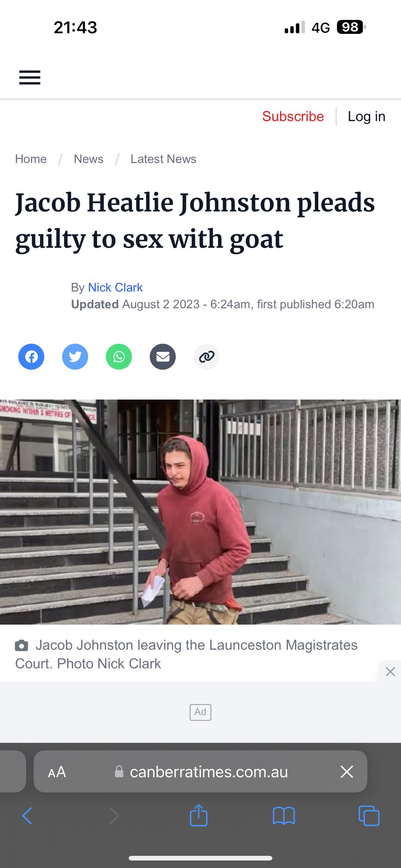Click Log in
The width and height of the screenshot is (401, 868).
367,116
